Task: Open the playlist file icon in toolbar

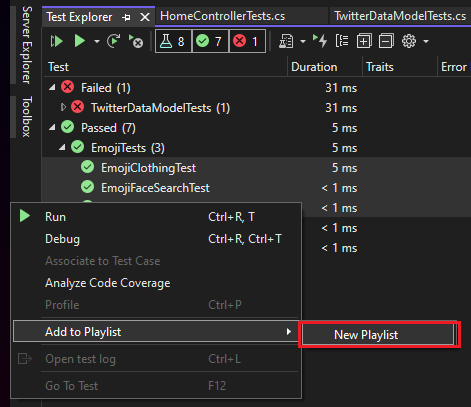Action: click(286, 41)
